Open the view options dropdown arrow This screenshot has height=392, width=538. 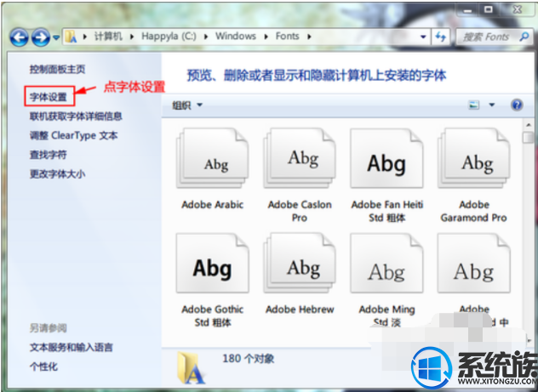pos(492,105)
